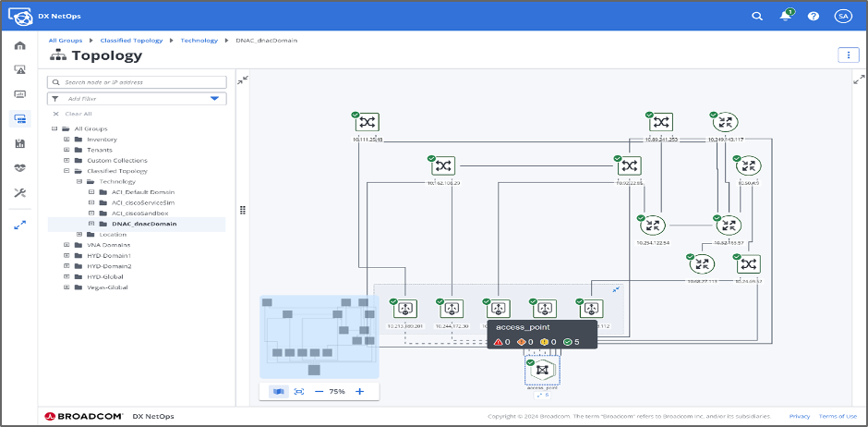Click the notifications bell icon
This screenshot has height=427, width=868.
[785, 16]
